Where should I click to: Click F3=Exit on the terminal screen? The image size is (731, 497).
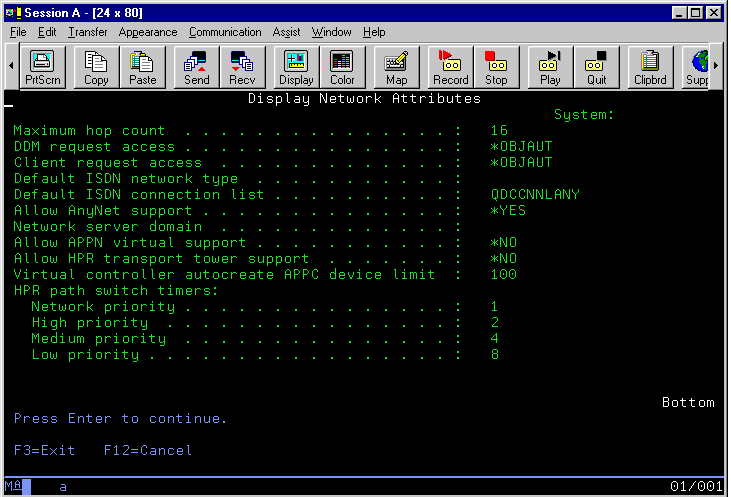tap(45, 451)
